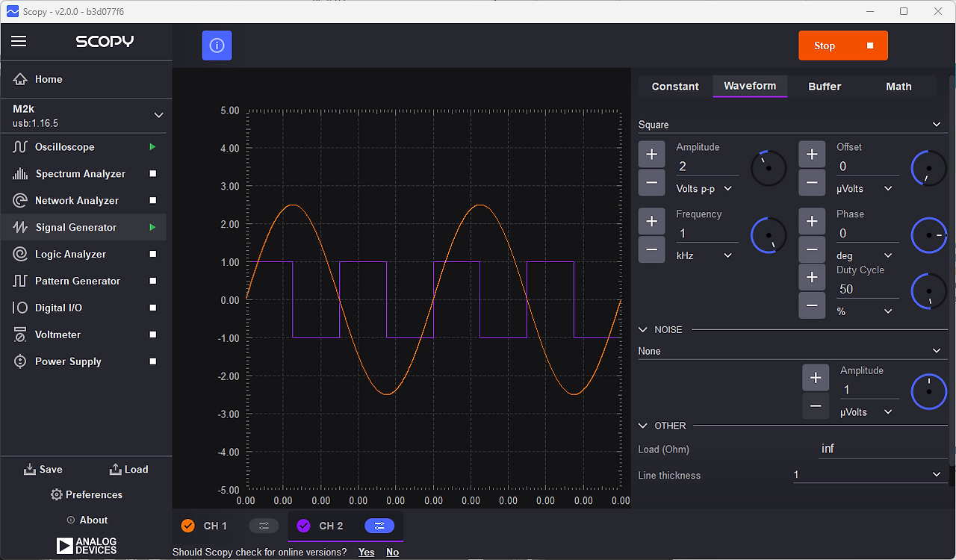Image resolution: width=956 pixels, height=560 pixels.
Task: Increase Frequency with plus button
Action: (651, 222)
